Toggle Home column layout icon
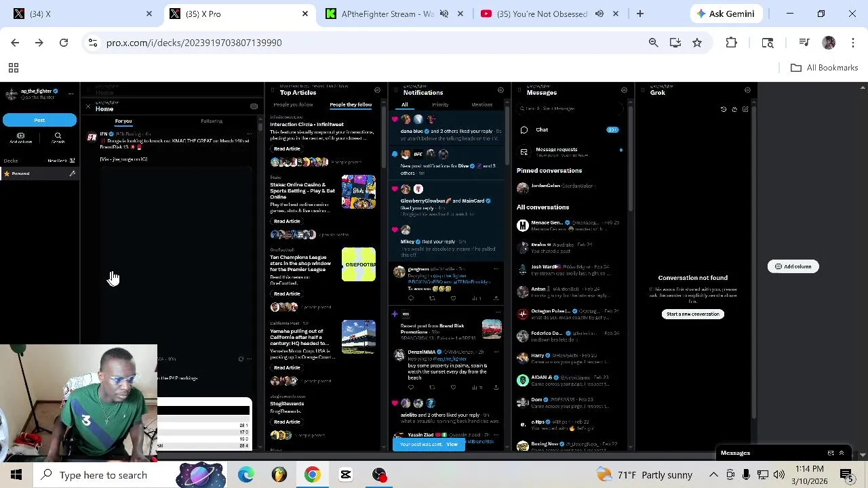 [254, 106]
